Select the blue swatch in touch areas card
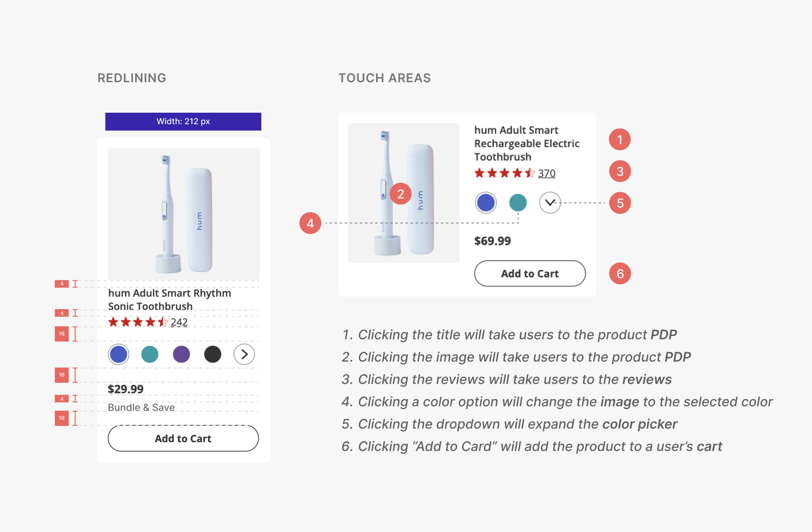 pos(486,203)
